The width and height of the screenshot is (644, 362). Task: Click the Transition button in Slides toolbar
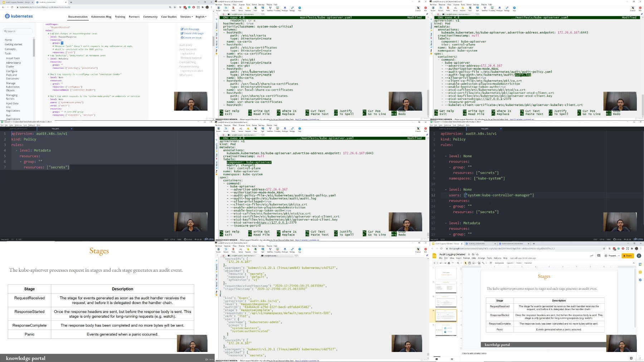[528, 263]
